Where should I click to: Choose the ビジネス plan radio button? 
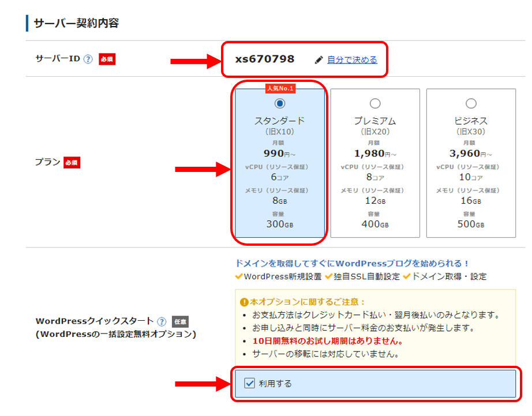pyautogui.click(x=471, y=104)
